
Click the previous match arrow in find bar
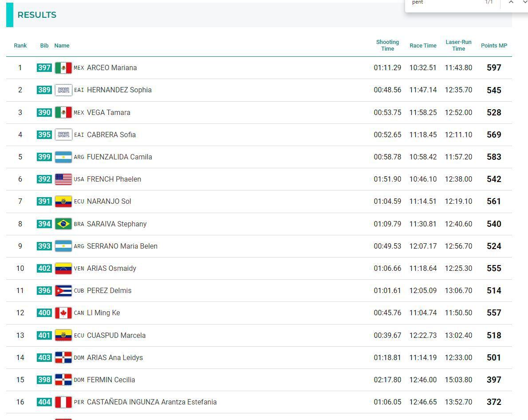(511, 3)
